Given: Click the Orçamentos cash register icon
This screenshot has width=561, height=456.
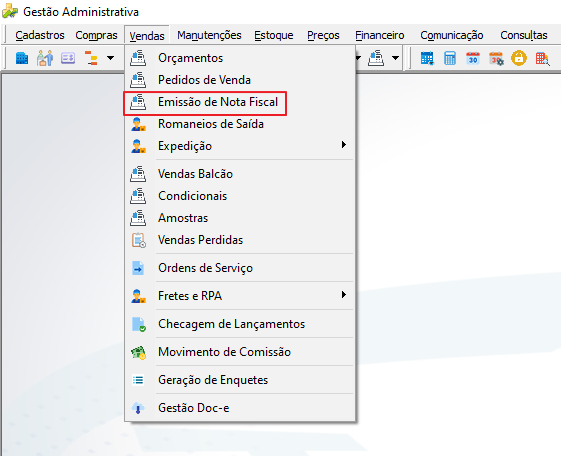Looking at the screenshot, I should click(x=138, y=58).
